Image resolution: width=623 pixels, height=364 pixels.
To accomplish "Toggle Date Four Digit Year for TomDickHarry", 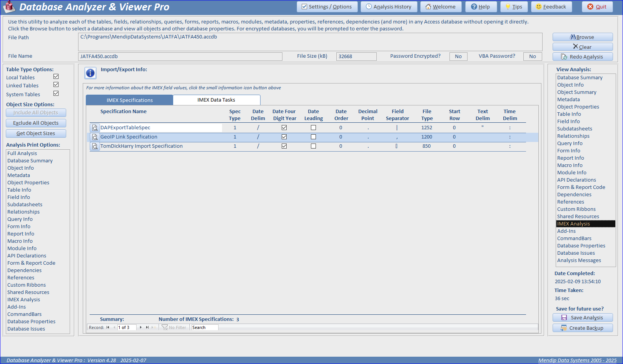I will [284, 146].
